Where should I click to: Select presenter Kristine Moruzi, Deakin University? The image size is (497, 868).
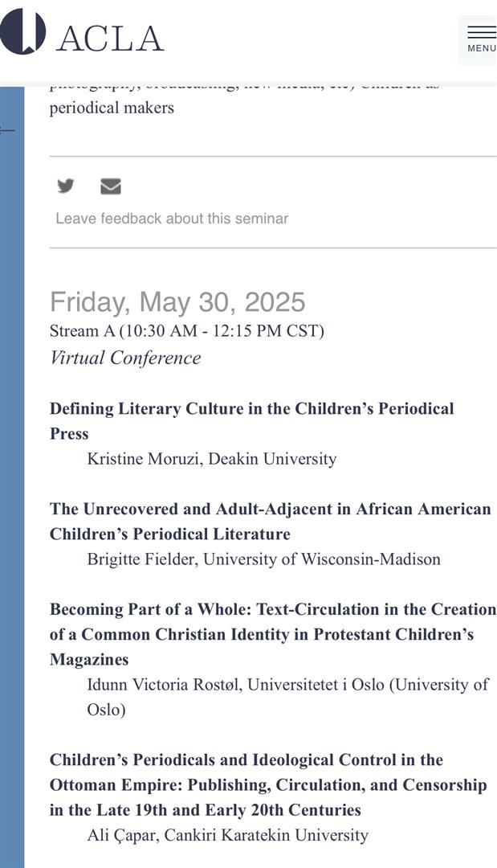(x=212, y=459)
